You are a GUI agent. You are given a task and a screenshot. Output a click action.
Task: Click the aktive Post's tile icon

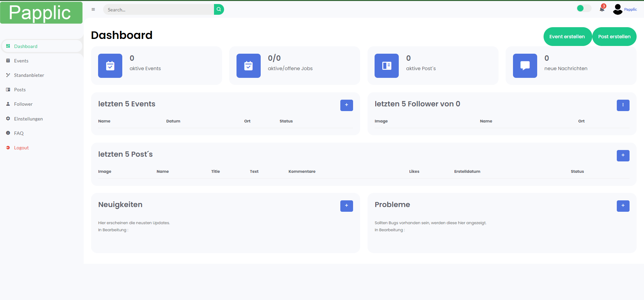tap(387, 66)
